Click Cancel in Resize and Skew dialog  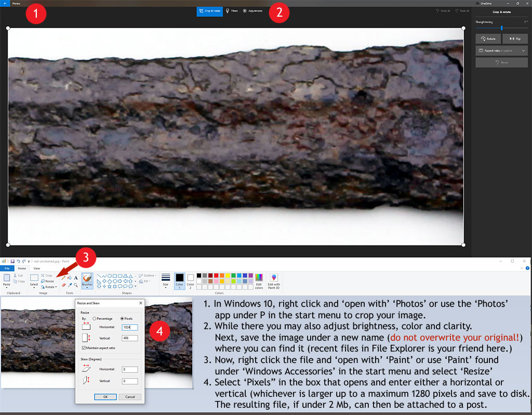pyautogui.click(x=130, y=397)
